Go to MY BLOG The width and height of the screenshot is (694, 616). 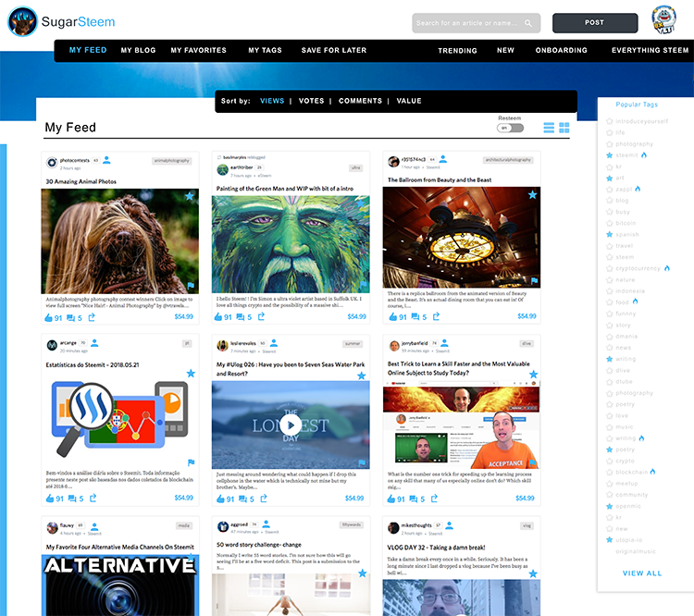pyautogui.click(x=138, y=51)
